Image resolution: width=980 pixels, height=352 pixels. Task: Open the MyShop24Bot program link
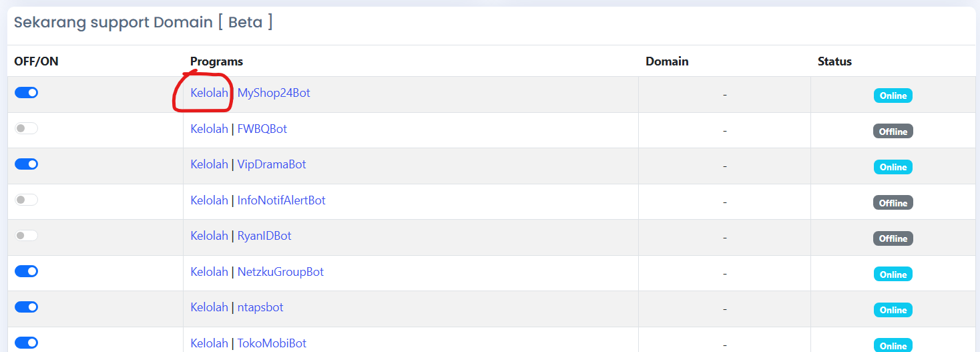[x=274, y=94]
